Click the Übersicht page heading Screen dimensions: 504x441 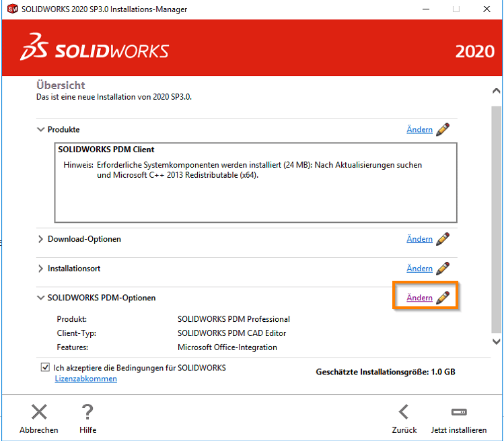coord(61,86)
